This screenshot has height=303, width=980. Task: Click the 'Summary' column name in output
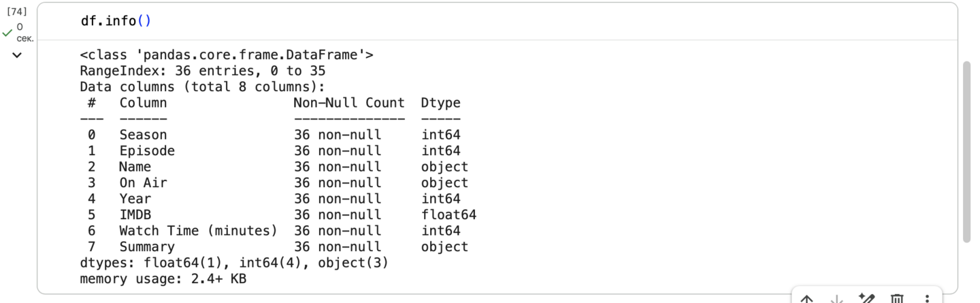(147, 246)
